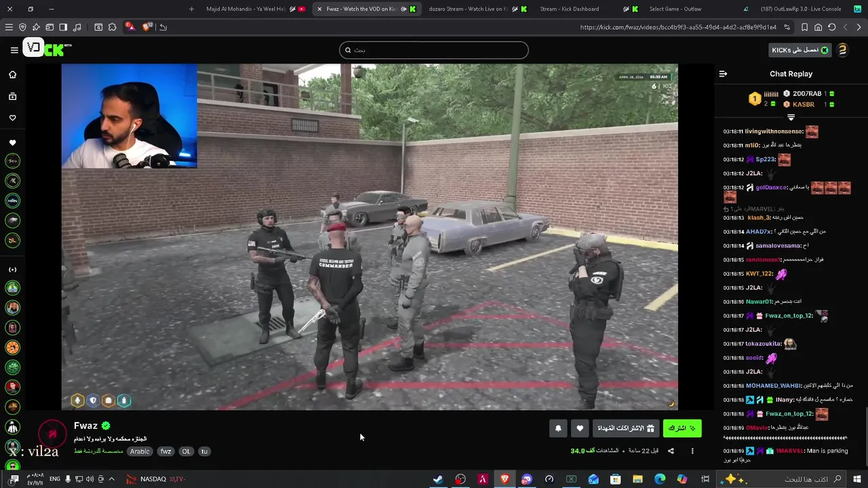Screen dimensions: 868x488
Task: Open a new browser tab with plus
Action: pyautogui.click(x=191, y=9)
